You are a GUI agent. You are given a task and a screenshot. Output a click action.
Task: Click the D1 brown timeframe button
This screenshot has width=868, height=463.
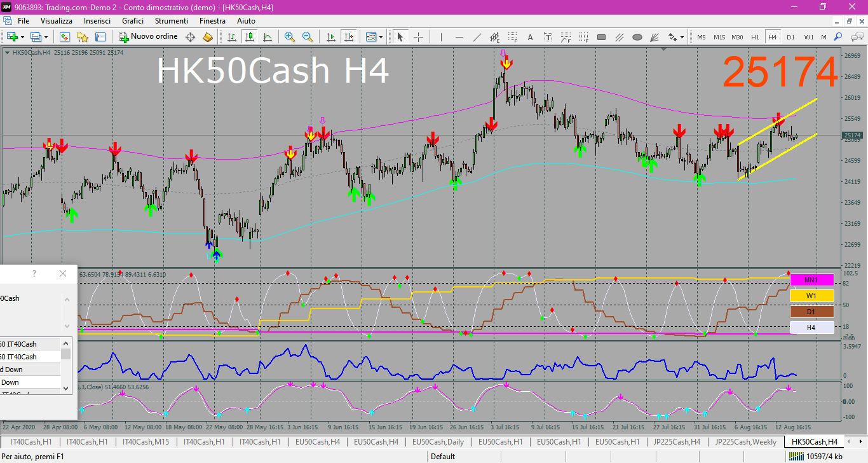[811, 312]
